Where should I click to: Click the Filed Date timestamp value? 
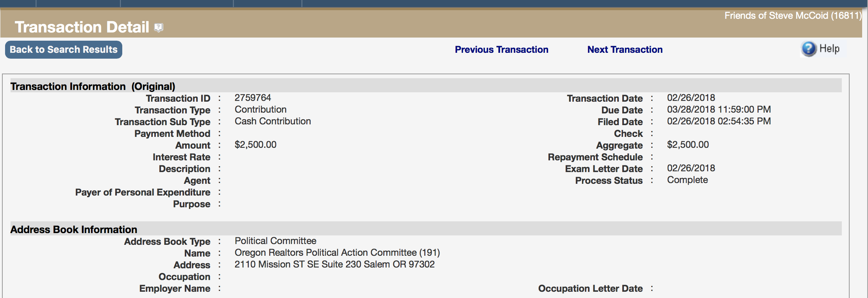(x=719, y=121)
